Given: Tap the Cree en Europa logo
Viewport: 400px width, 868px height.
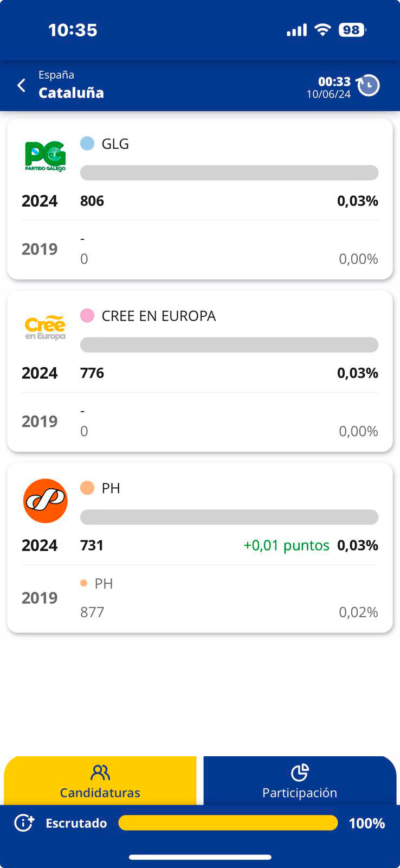Looking at the screenshot, I should click(x=46, y=327).
